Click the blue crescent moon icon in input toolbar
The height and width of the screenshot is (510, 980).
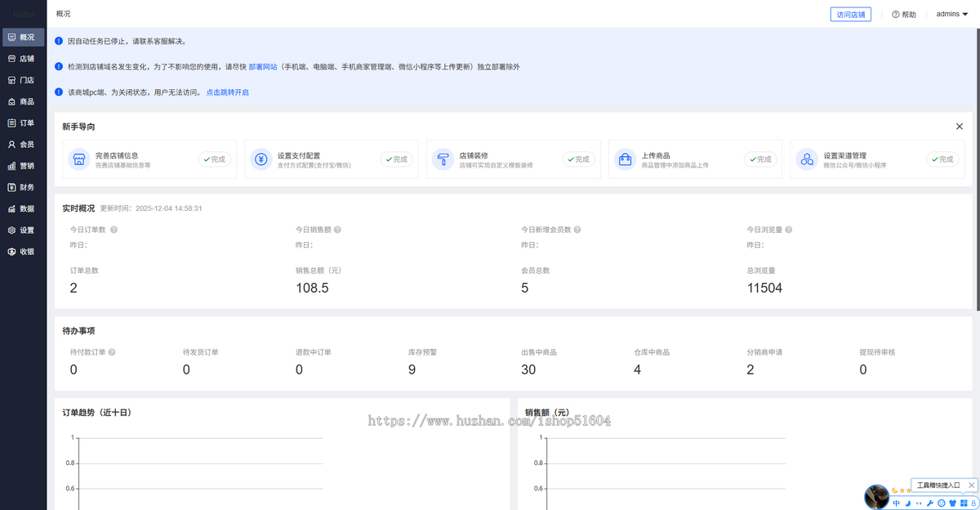point(908,503)
